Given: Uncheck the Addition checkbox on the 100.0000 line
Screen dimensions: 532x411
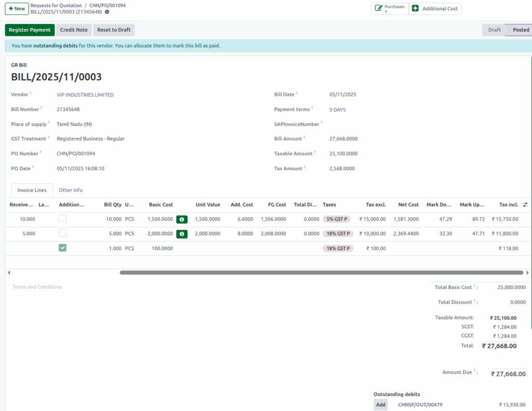Looking at the screenshot, I should (x=62, y=248).
